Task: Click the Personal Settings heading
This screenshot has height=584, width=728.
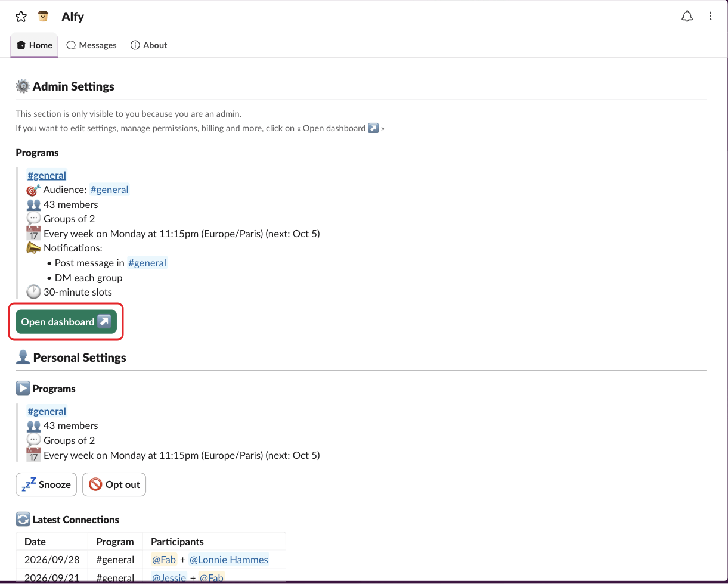Action: pos(80,358)
